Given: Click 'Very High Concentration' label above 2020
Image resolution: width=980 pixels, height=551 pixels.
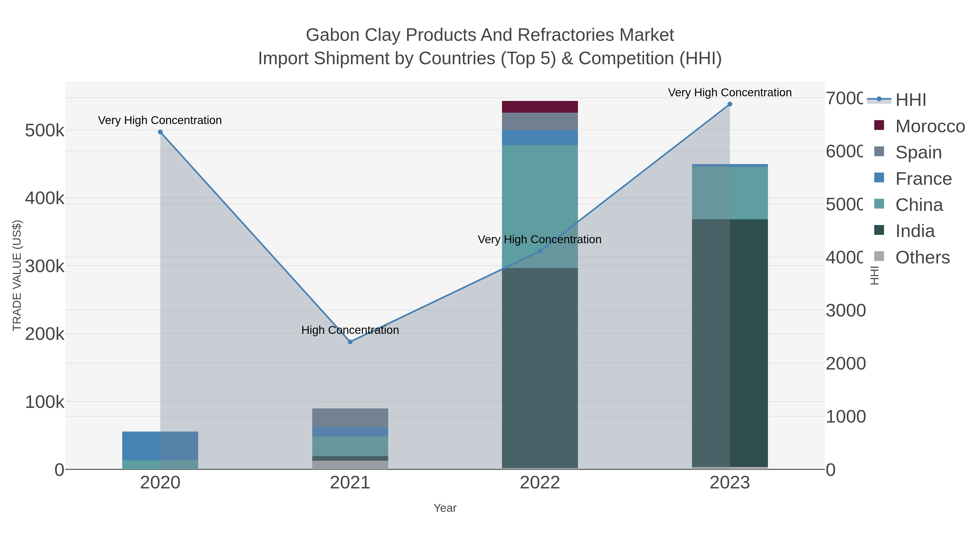Looking at the screenshot, I should (160, 120).
